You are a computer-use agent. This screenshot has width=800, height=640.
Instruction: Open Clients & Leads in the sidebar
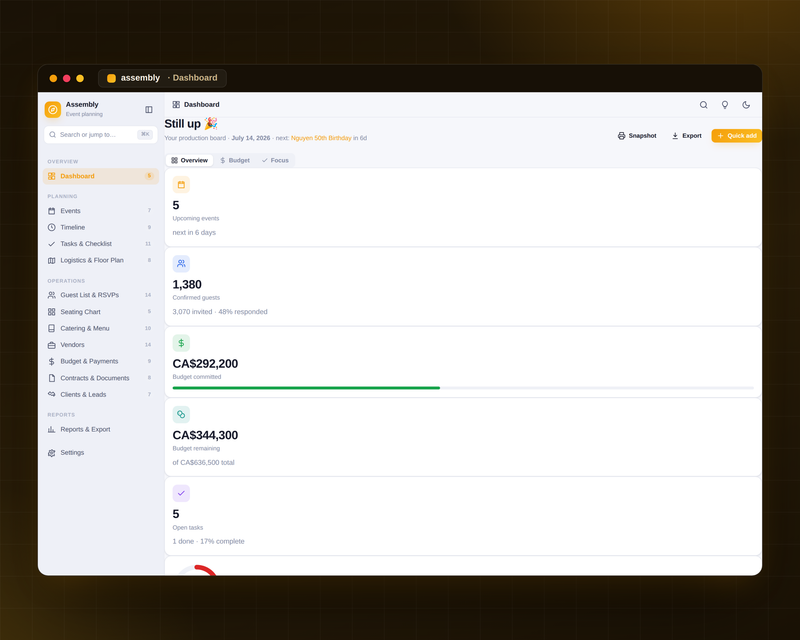click(x=101, y=395)
